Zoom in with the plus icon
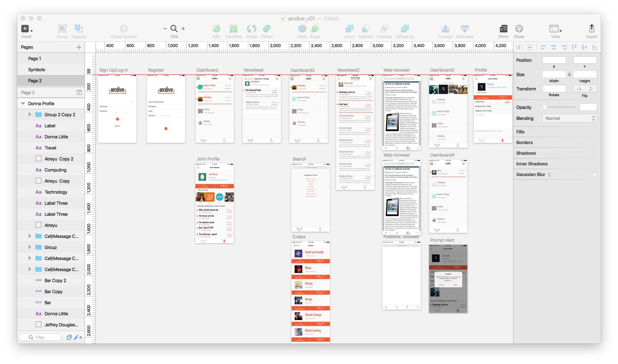The image size is (618, 364). click(x=183, y=29)
